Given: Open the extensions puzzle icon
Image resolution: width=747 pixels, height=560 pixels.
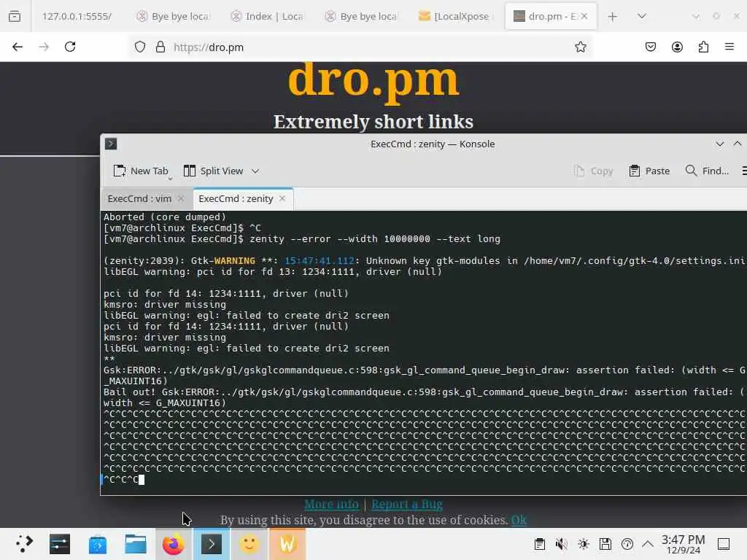Looking at the screenshot, I should [703, 47].
